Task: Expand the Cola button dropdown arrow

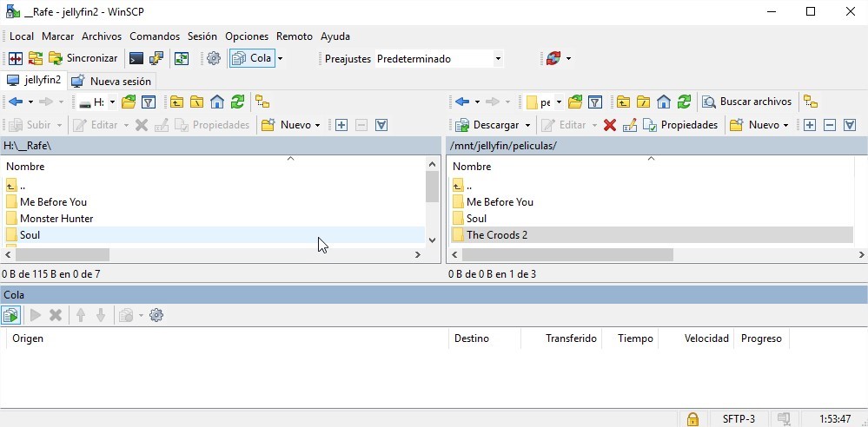Action: click(280, 58)
